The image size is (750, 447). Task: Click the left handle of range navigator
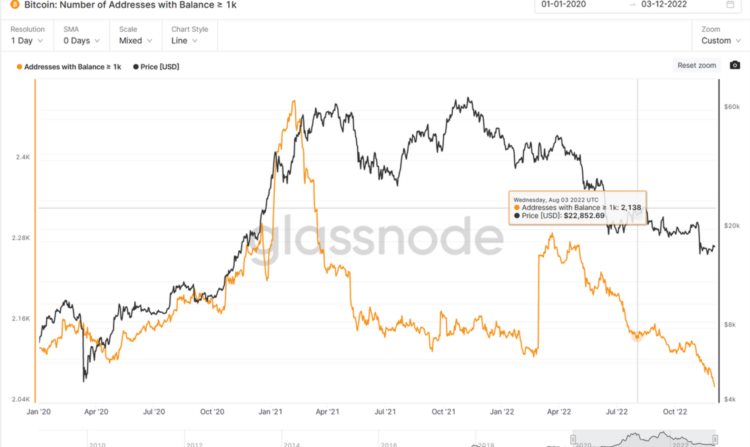(574, 440)
